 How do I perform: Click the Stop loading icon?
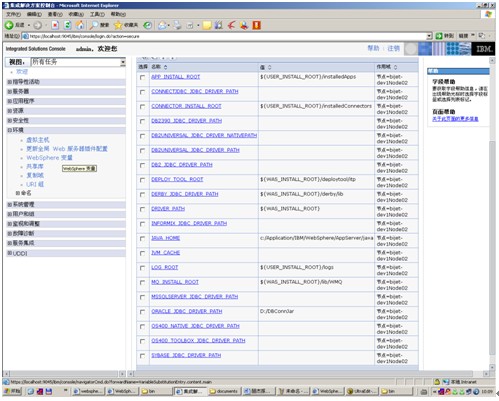coord(55,25)
